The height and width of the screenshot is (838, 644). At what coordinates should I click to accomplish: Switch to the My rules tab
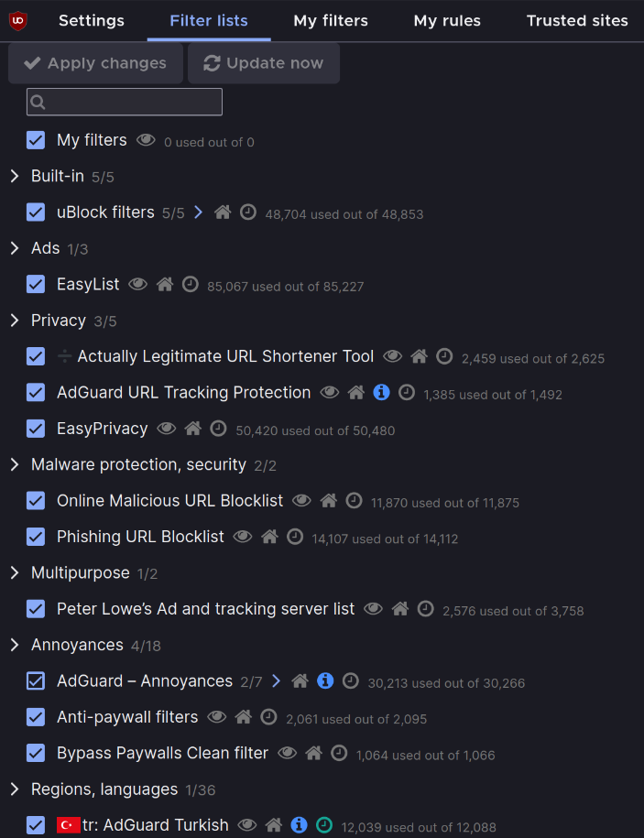[447, 21]
